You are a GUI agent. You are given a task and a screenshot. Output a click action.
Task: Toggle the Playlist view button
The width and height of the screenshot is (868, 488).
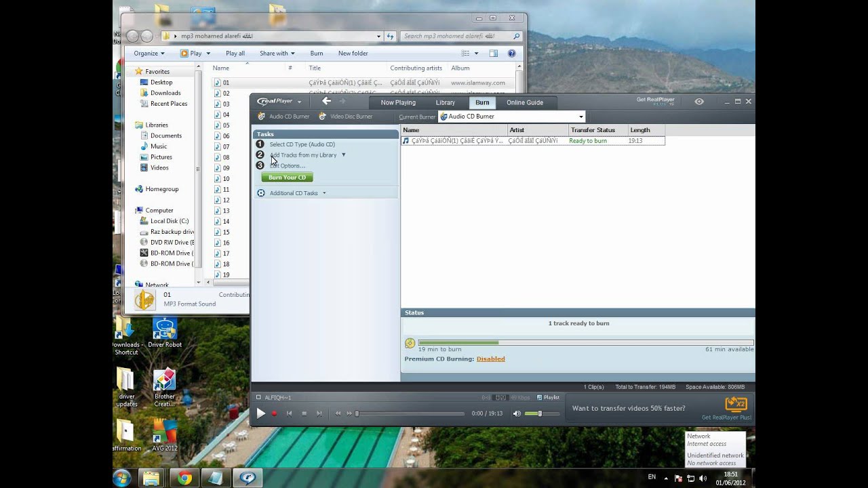click(548, 398)
